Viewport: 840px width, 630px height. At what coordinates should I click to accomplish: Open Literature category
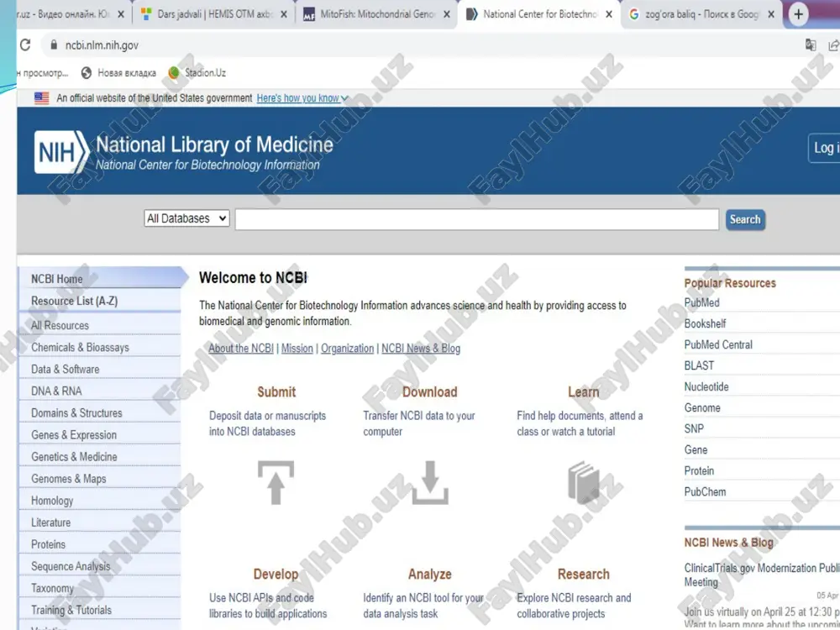[x=99, y=522]
